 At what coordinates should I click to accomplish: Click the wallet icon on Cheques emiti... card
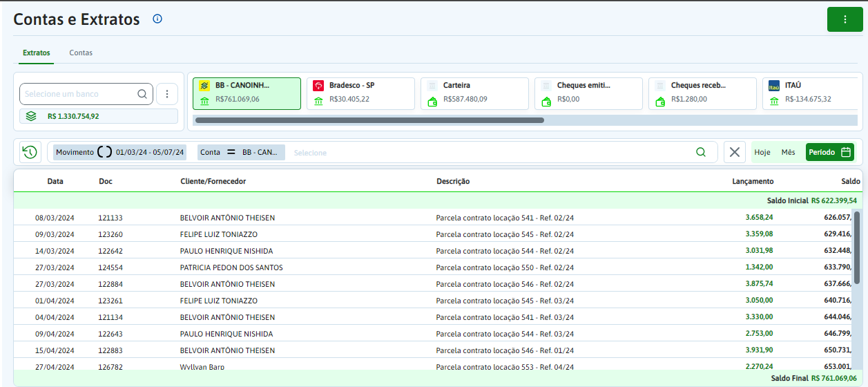pyautogui.click(x=546, y=101)
